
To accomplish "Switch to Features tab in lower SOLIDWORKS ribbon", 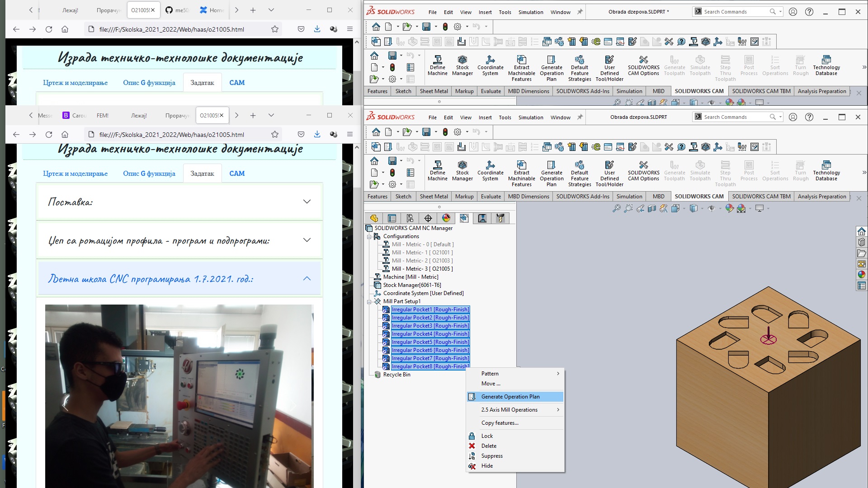I will pos(377,197).
